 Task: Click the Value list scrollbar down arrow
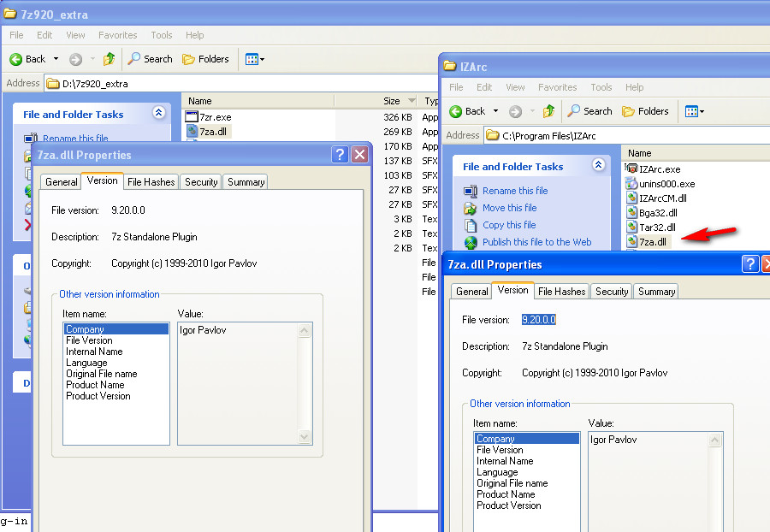coord(305,437)
